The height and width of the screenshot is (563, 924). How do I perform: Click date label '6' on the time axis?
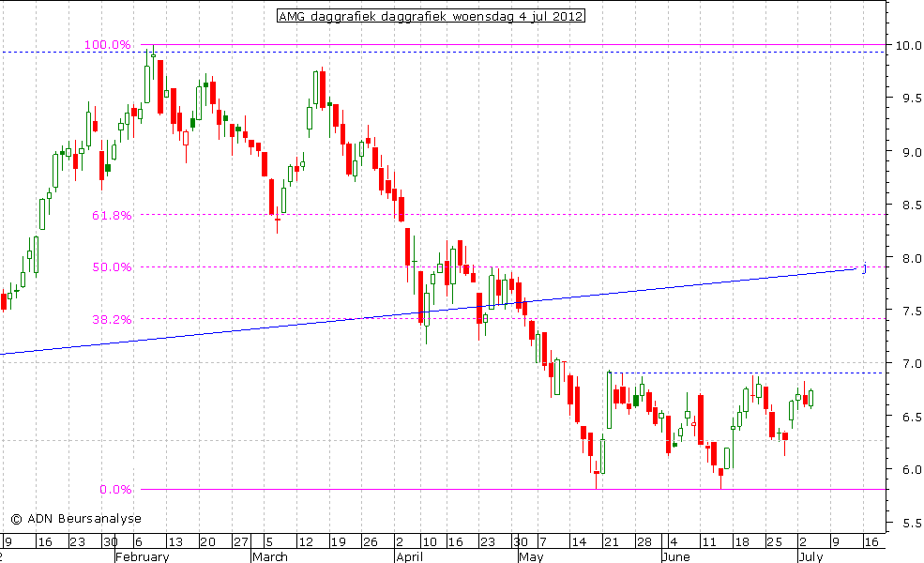(139, 541)
